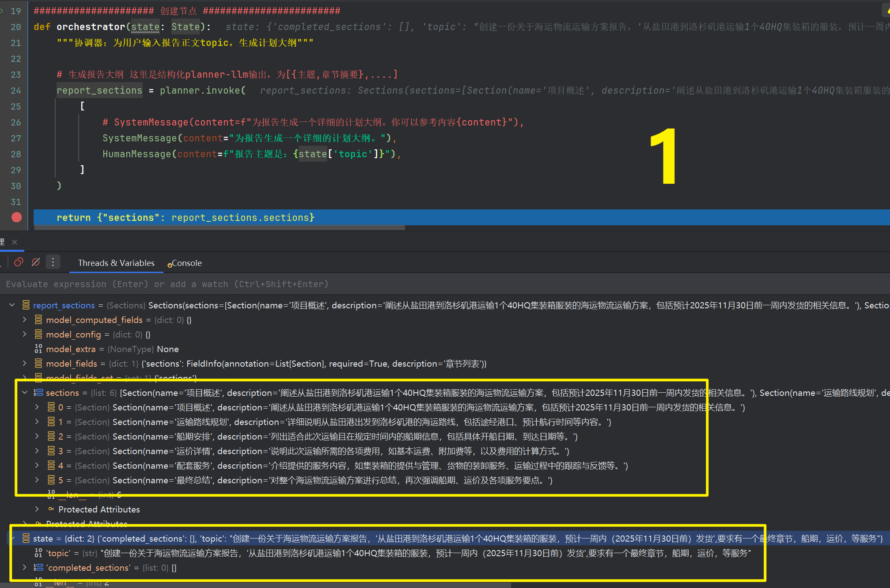Screen dimensions: 890x588
Task: Remove the breakpoint on the return line
Action: pos(16,217)
